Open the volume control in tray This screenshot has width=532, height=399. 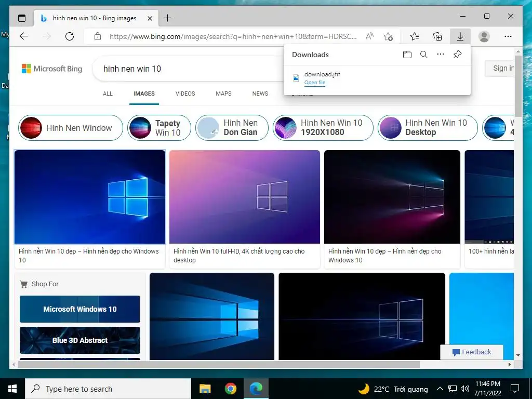[x=465, y=389]
